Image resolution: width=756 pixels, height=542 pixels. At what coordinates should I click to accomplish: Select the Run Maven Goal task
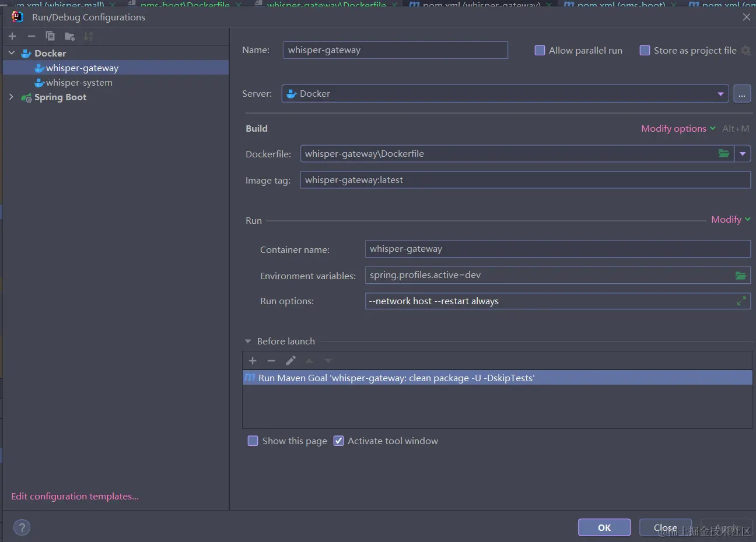click(x=497, y=378)
